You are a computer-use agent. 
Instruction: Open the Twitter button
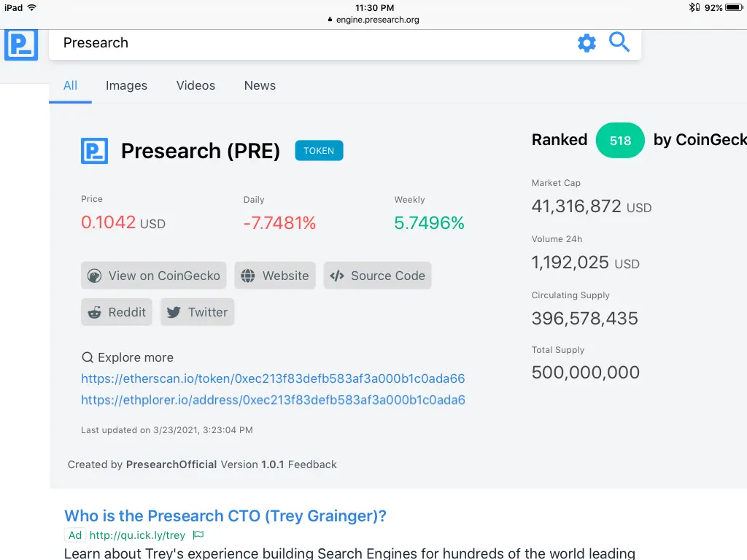pyautogui.click(x=197, y=312)
